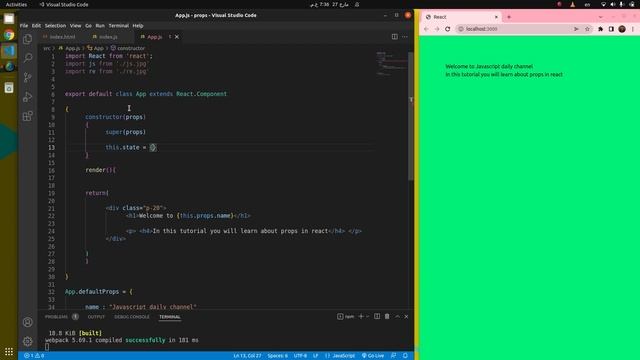Open the Chrome side panel icon
Viewport: 640px width, 360px height.
coord(611,29)
